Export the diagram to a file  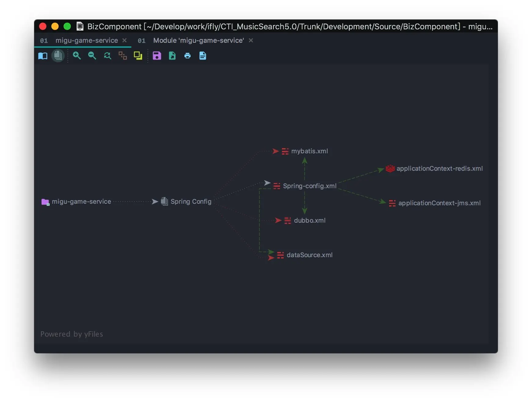pos(172,56)
